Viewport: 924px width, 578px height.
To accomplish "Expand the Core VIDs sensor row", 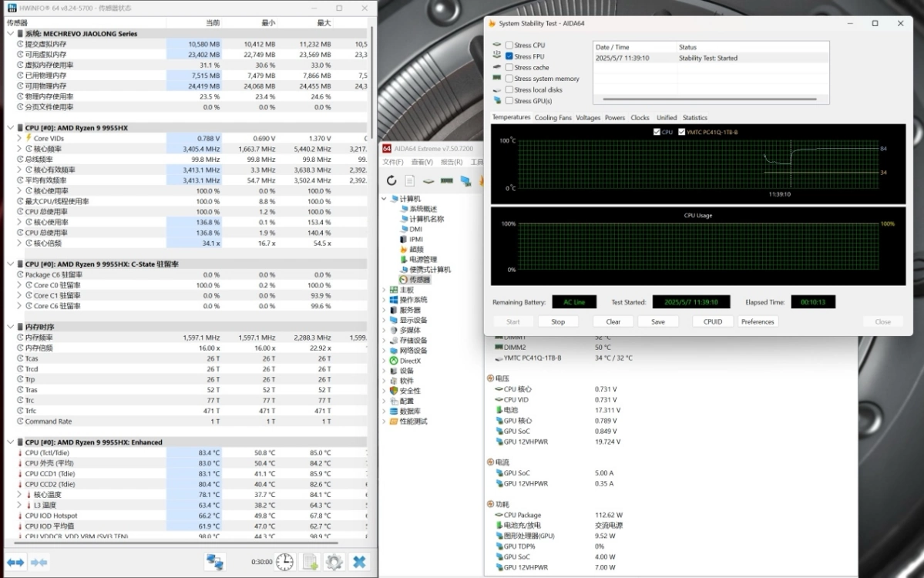I will (x=19, y=139).
